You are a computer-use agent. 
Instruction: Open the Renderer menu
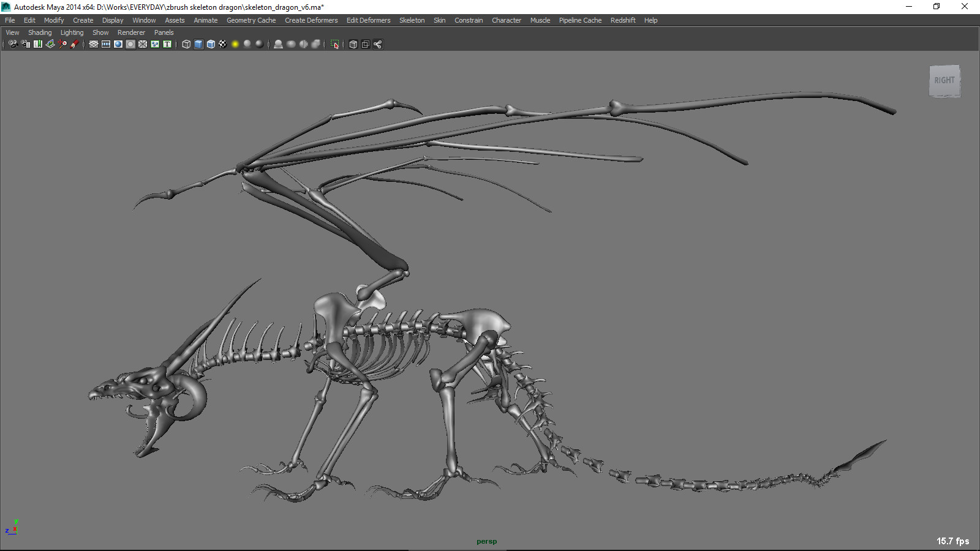click(x=131, y=32)
